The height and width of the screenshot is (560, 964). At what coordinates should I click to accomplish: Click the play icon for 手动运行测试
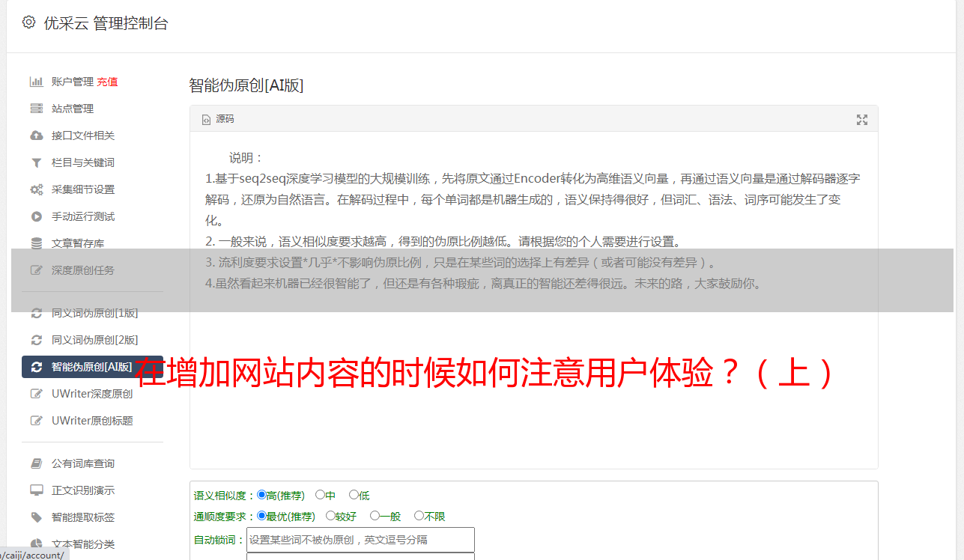36,216
